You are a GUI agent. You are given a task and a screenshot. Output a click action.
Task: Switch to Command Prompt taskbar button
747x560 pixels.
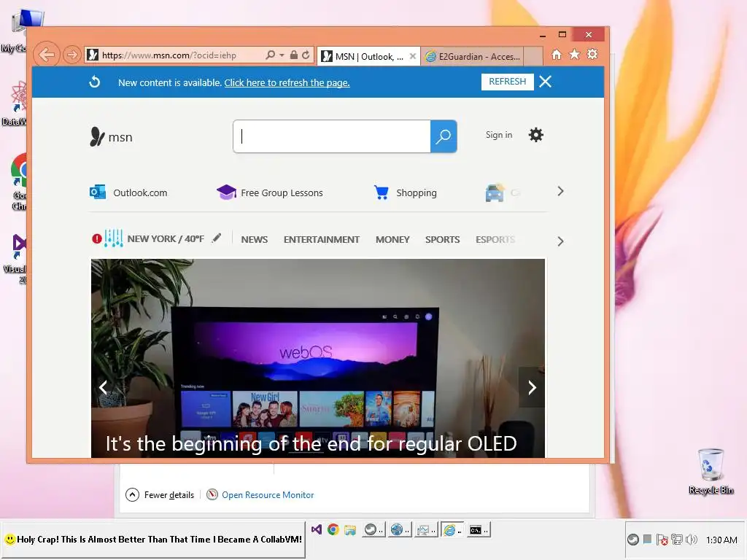click(479, 529)
